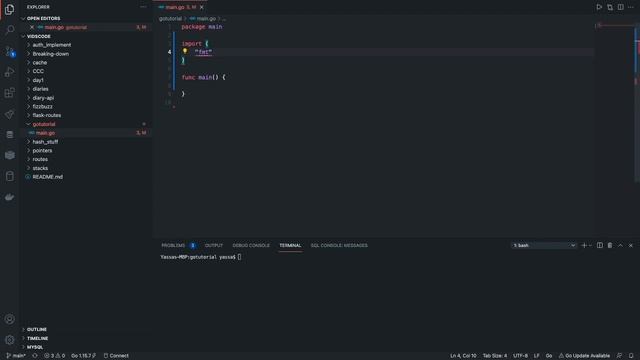Click LF end of line sequence
This screenshot has width=640, height=360.
coord(536,356)
